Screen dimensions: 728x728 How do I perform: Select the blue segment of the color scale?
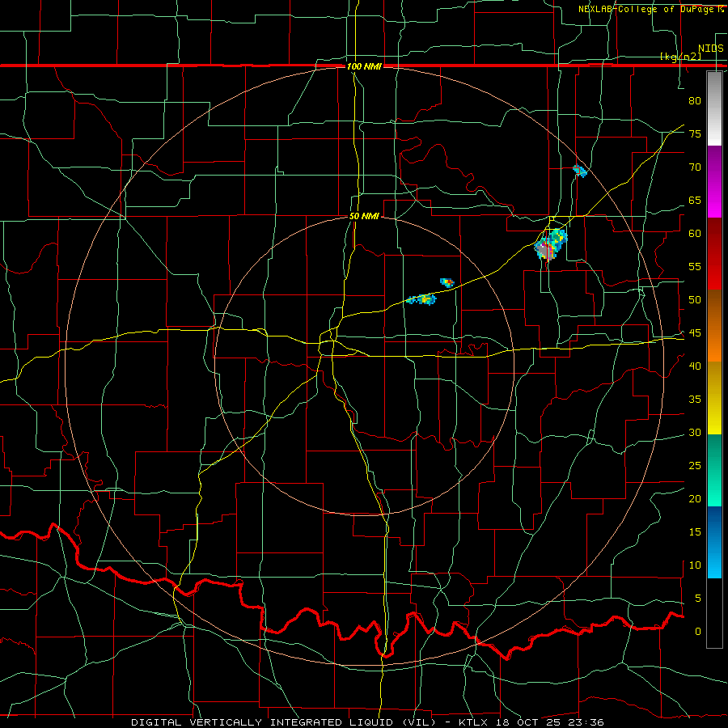[x=714, y=542]
